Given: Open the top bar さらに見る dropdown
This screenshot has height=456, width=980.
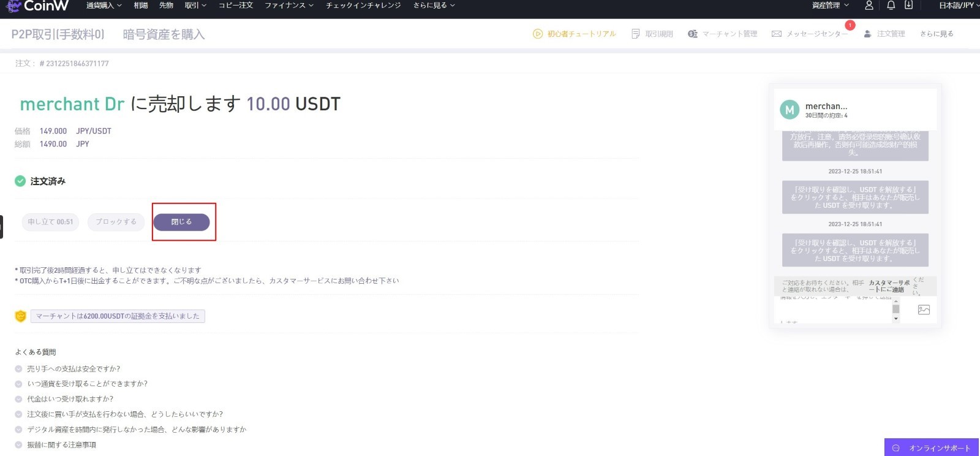Looking at the screenshot, I should pyautogui.click(x=434, y=6).
